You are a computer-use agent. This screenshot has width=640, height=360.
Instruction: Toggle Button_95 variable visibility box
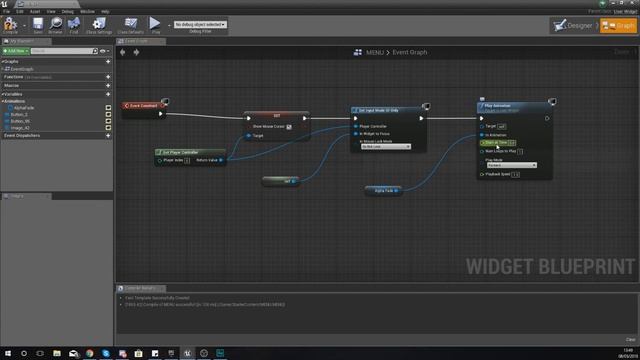pyautogui.click(x=108, y=121)
